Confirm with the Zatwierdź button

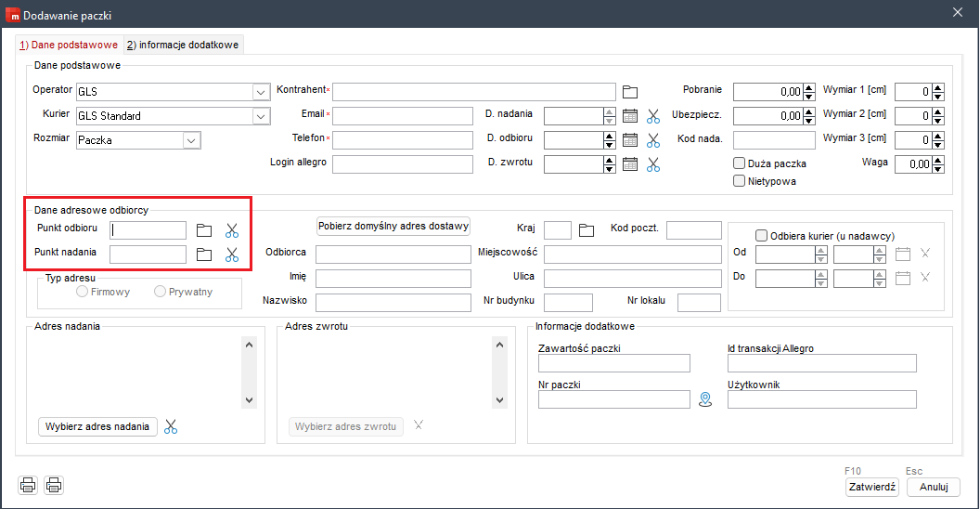871,487
